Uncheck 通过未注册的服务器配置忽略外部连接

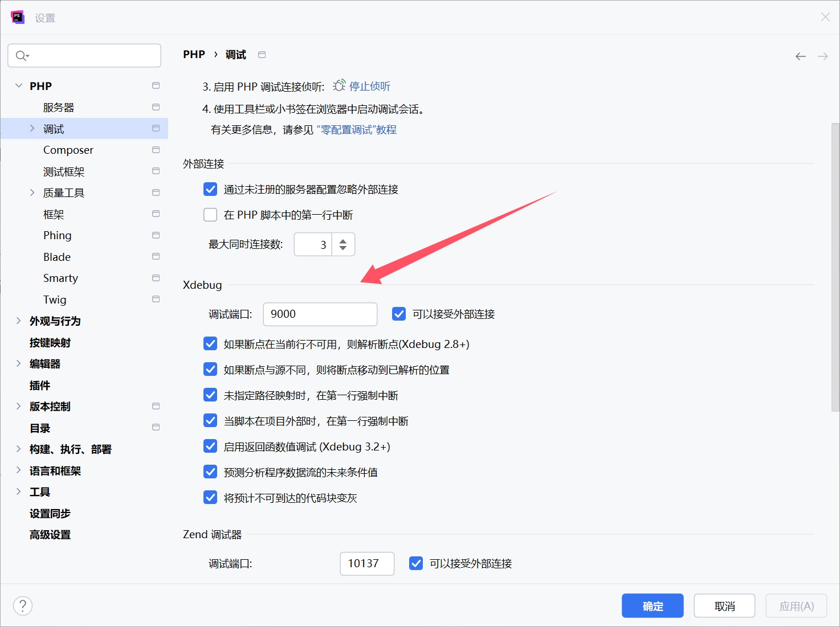click(210, 189)
